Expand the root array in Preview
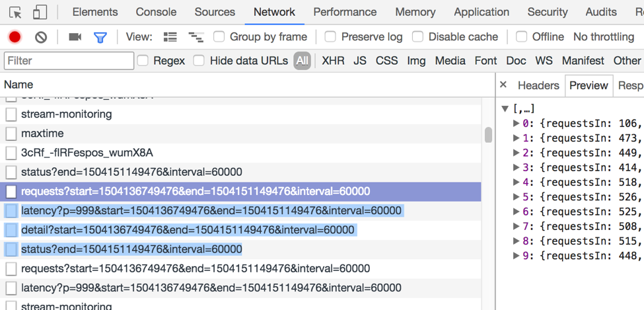 505,109
